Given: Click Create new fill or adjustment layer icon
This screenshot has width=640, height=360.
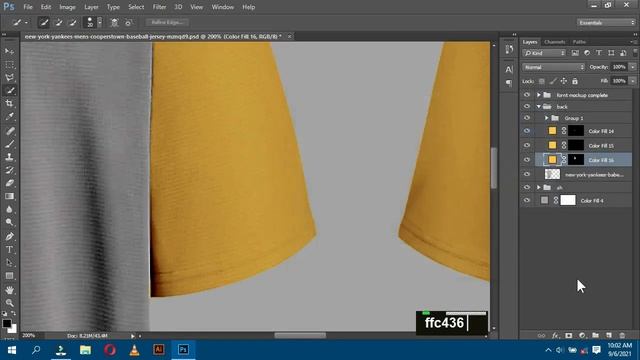Looking at the screenshot, I should pyautogui.click(x=582, y=335).
